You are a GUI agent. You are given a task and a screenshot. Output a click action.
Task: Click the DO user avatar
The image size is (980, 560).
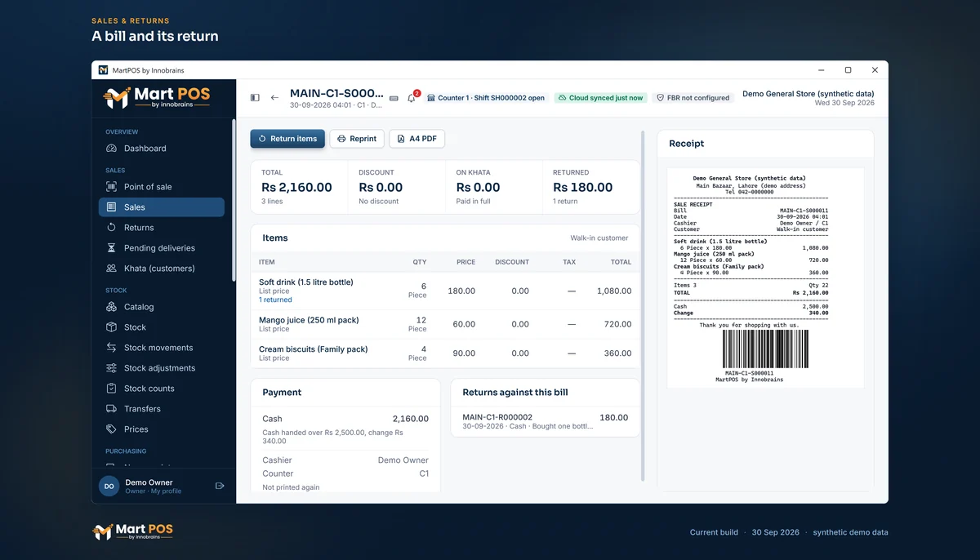point(109,487)
